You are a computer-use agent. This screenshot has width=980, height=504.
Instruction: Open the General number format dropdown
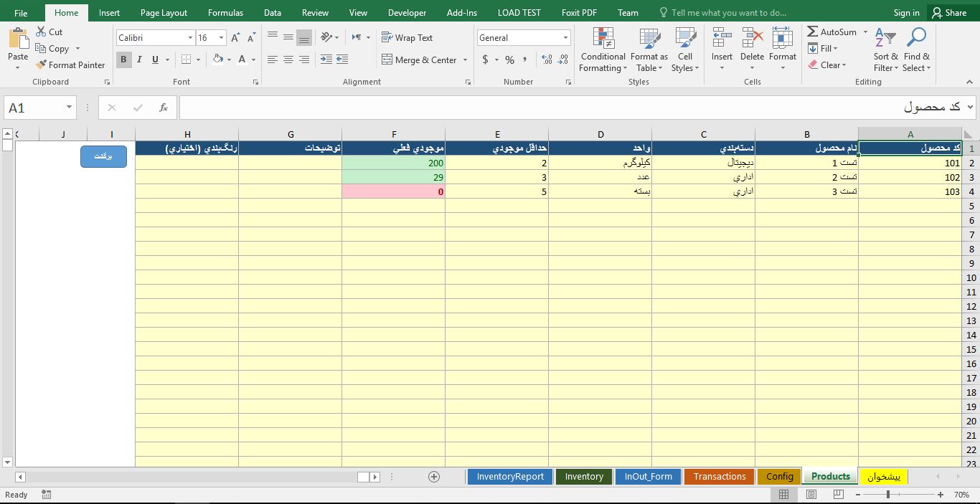pos(565,38)
